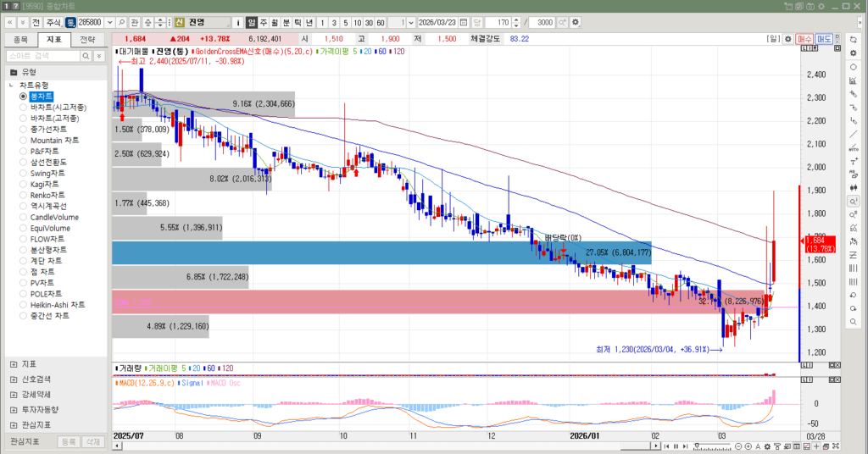Open chart settings gear in top toolbar

[576, 22]
